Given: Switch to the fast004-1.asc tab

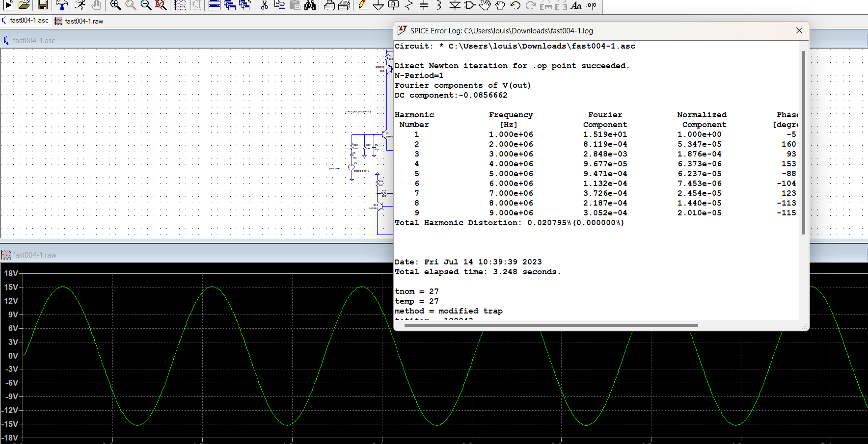Looking at the screenshot, I should 26,21.
